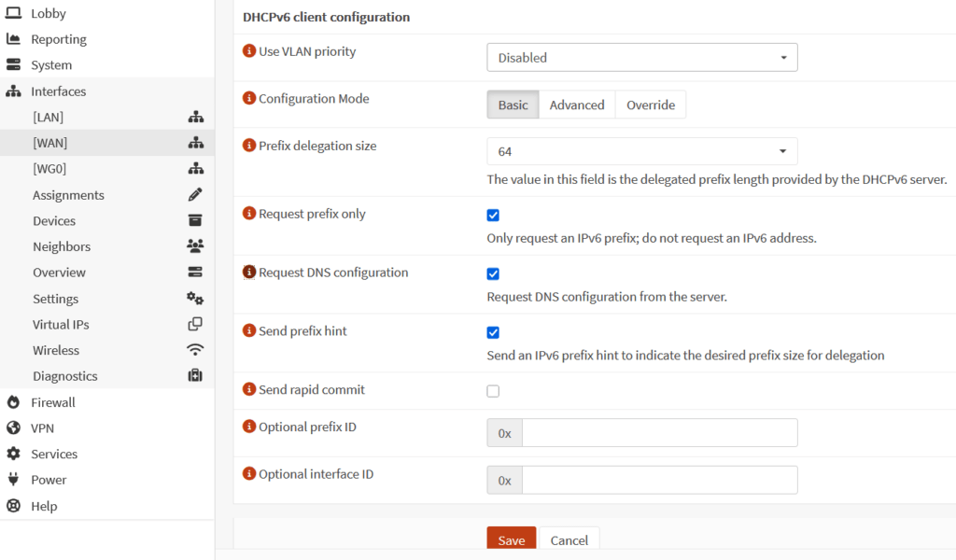The image size is (956, 560).
Task: Click the gears icon beside Settings
Action: [195, 299]
